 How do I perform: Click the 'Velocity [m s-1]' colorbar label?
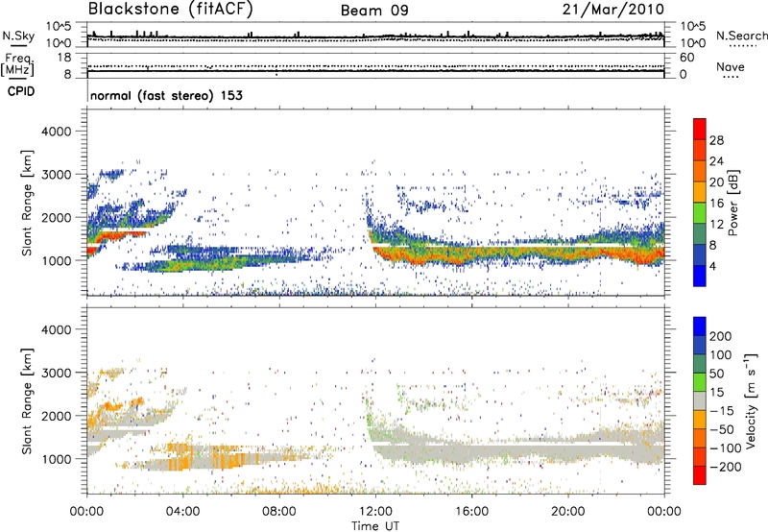[751, 400]
